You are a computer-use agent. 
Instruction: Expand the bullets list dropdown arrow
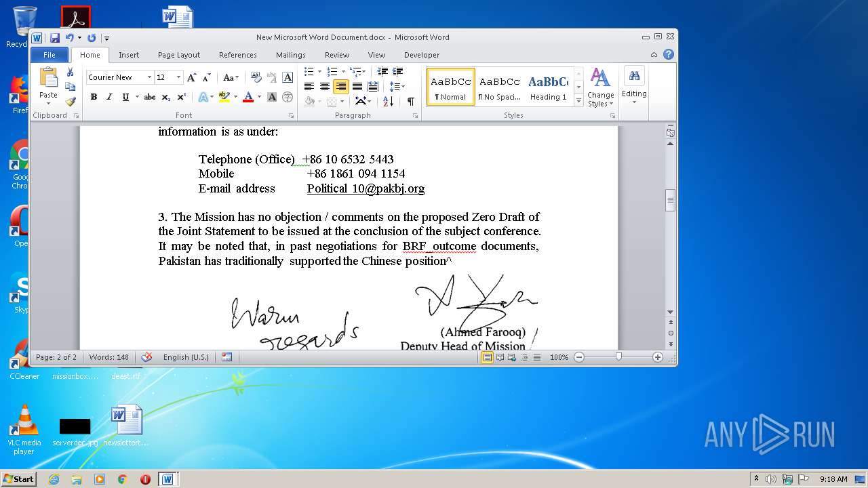tap(319, 71)
